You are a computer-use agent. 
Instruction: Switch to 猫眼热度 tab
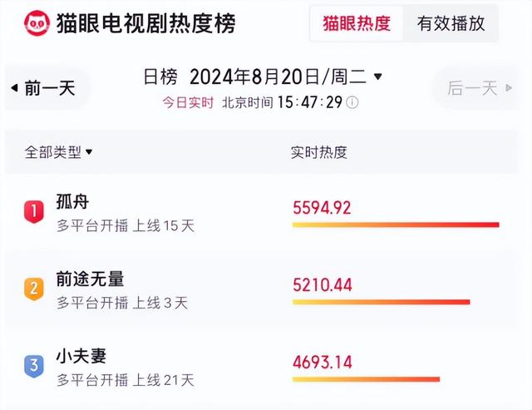click(x=357, y=23)
